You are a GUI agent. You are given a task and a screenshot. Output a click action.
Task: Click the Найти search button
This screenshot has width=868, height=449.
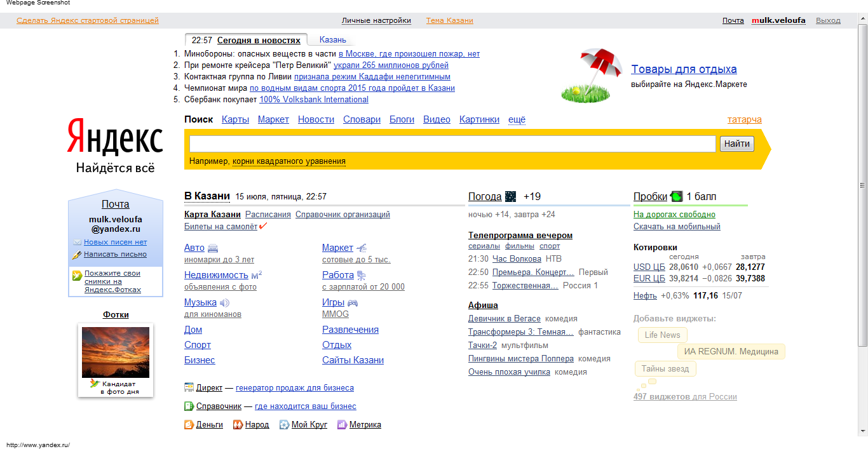pyautogui.click(x=737, y=144)
